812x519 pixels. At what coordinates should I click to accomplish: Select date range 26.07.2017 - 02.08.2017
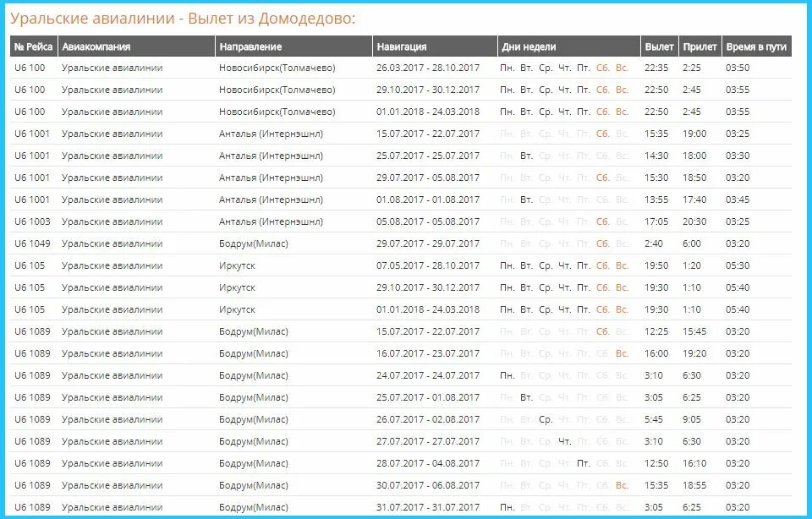[428, 419]
